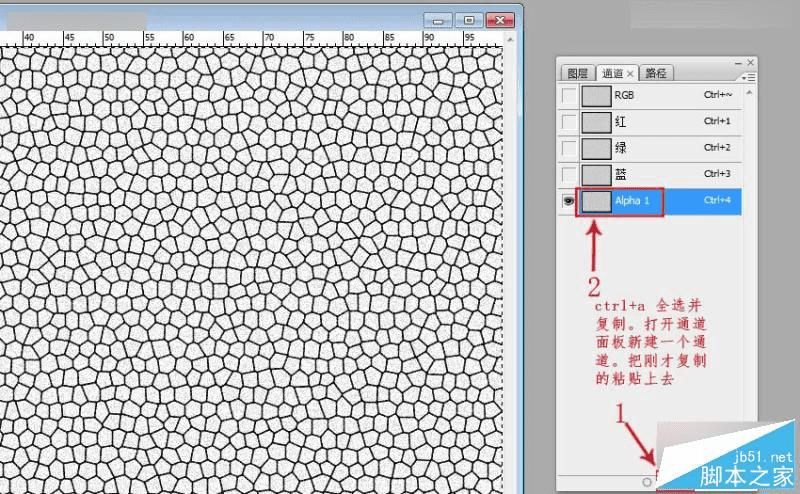This screenshot has width=800, height=494.
Task: Select the 绿 channel name
Action: 620,148
